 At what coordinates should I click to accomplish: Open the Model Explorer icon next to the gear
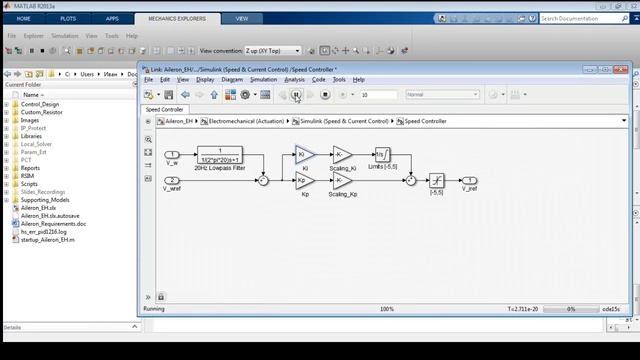265,95
